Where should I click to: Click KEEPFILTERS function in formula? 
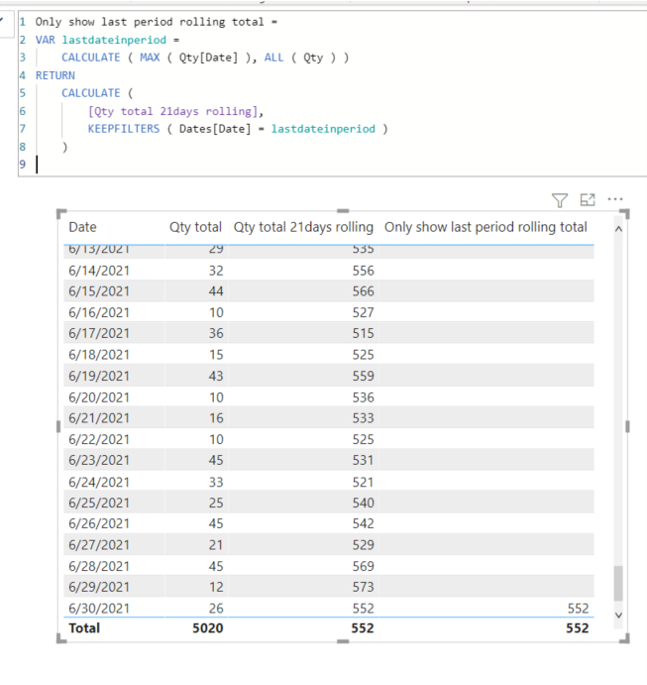pos(124,129)
